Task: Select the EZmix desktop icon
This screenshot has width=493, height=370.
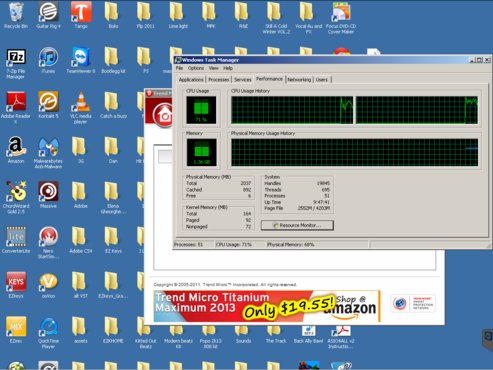Action: click(x=16, y=330)
